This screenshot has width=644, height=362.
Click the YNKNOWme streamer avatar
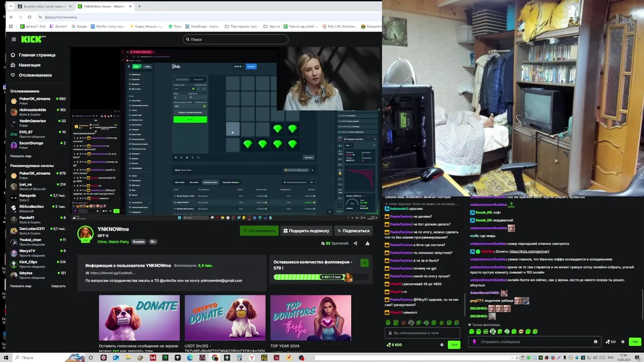(85, 233)
